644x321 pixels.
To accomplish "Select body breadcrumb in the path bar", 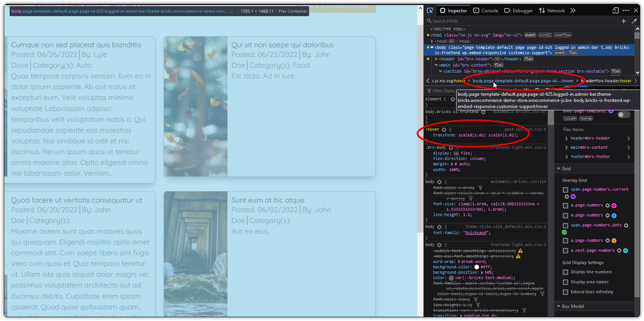I will coord(523,81).
